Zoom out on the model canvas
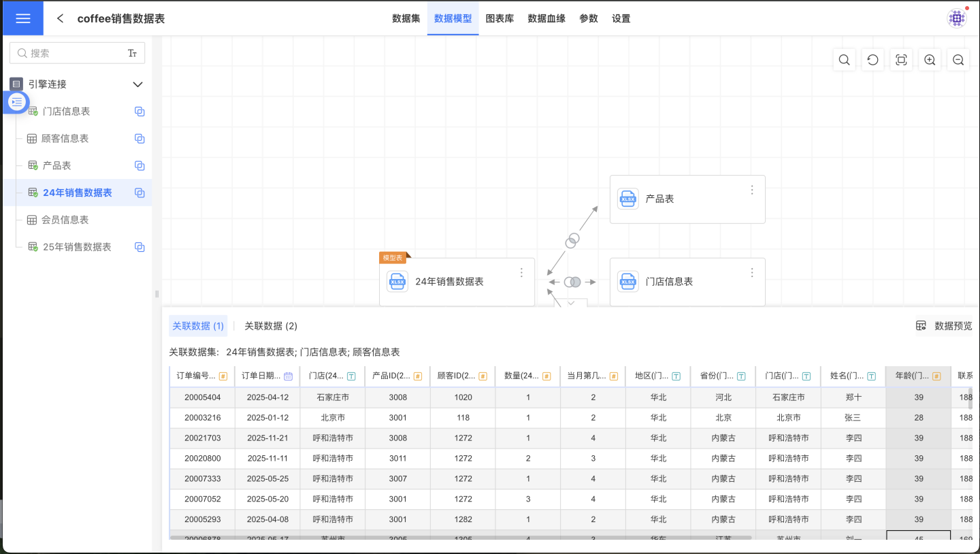The width and height of the screenshot is (980, 554). tap(958, 60)
